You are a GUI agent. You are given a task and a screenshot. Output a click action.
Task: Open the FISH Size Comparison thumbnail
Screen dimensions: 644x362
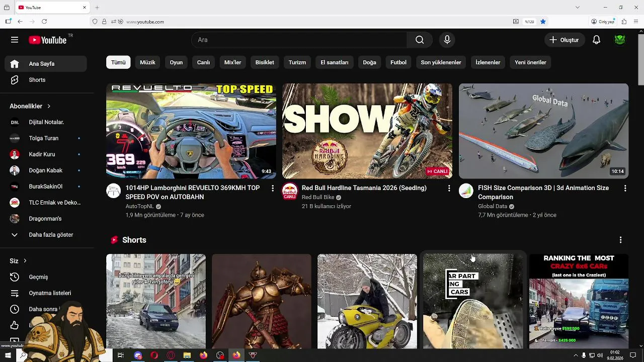click(543, 131)
